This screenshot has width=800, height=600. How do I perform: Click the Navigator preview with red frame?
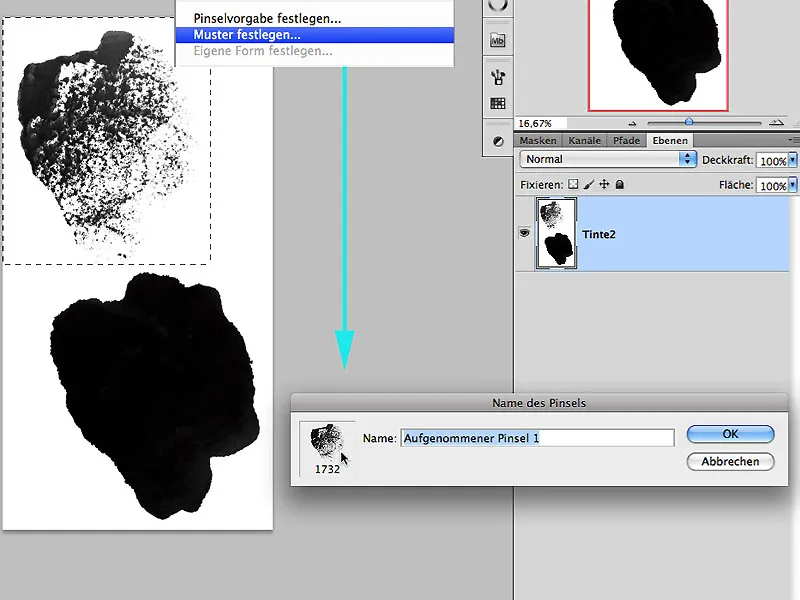tap(658, 55)
